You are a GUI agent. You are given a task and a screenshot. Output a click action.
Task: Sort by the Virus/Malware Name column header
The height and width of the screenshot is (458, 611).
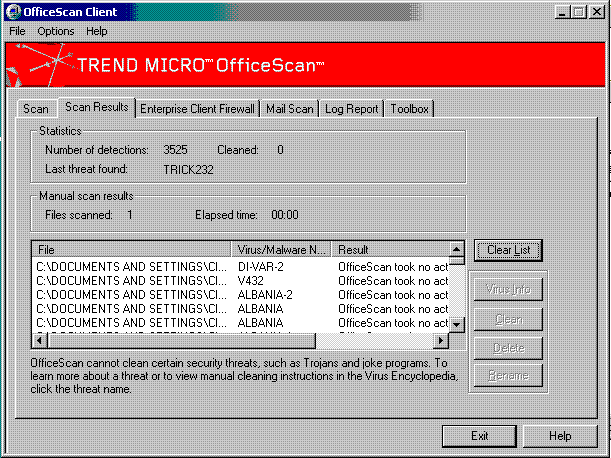[x=281, y=249]
